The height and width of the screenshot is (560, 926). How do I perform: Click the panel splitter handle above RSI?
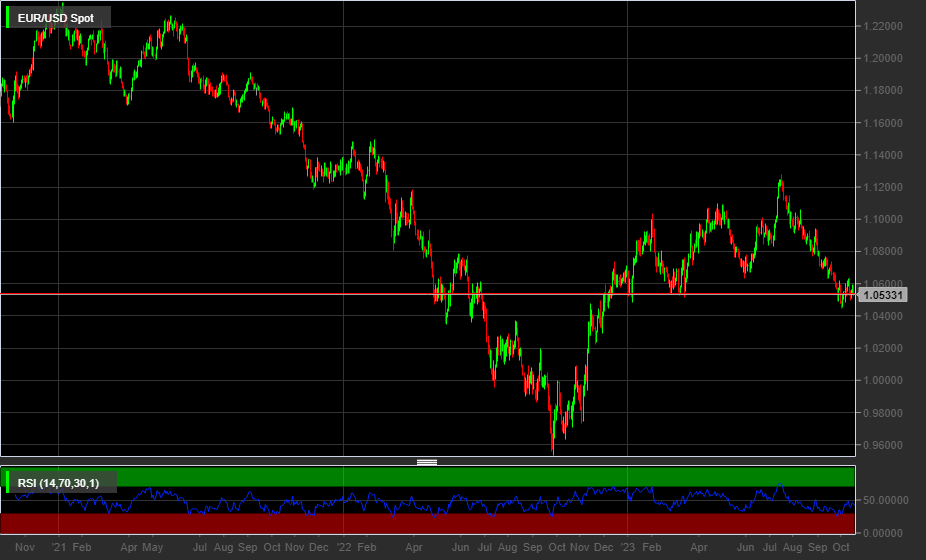[427, 462]
